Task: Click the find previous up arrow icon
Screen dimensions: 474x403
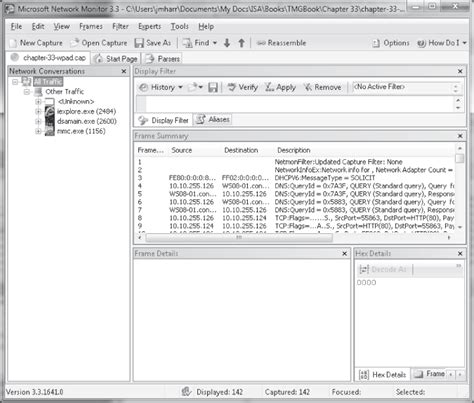Action: point(242,43)
